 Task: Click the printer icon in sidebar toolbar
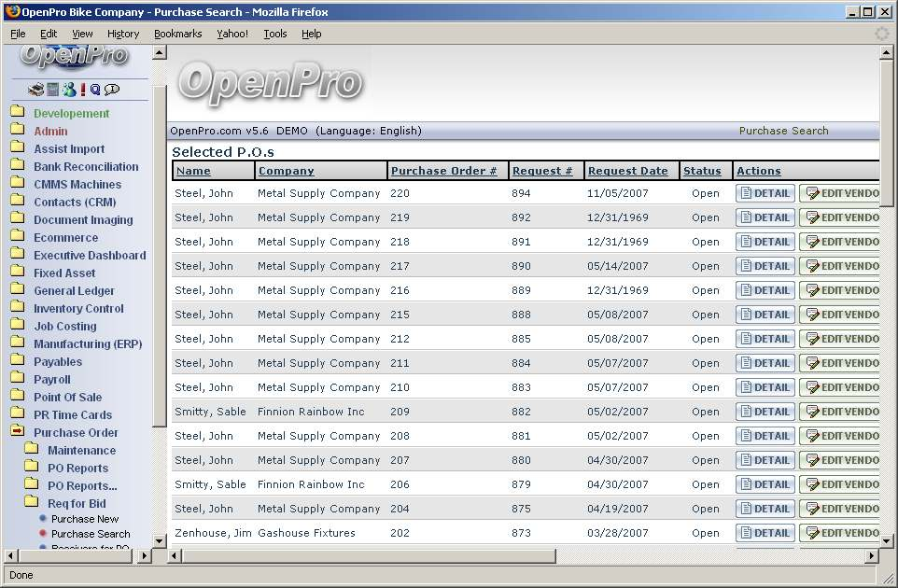point(35,90)
